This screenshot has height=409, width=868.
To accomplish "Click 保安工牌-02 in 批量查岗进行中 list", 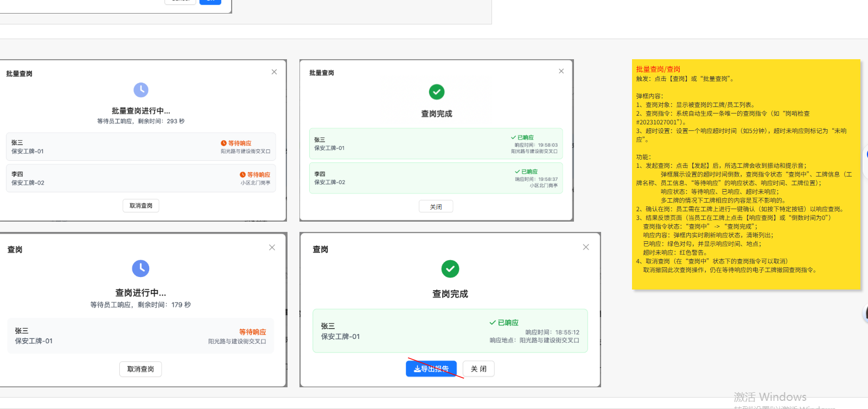I will (x=28, y=183).
